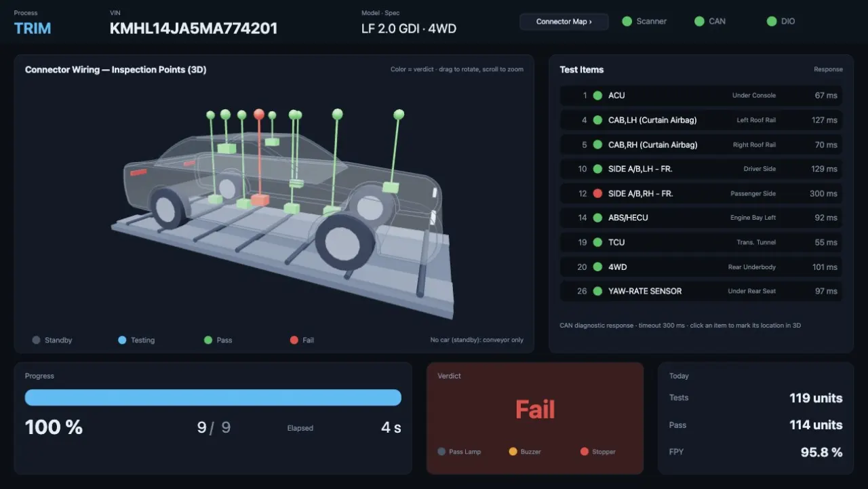Select the YAW-RATE SENSOR test item
This screenshot has height=489, width=868.
(701, 291)
